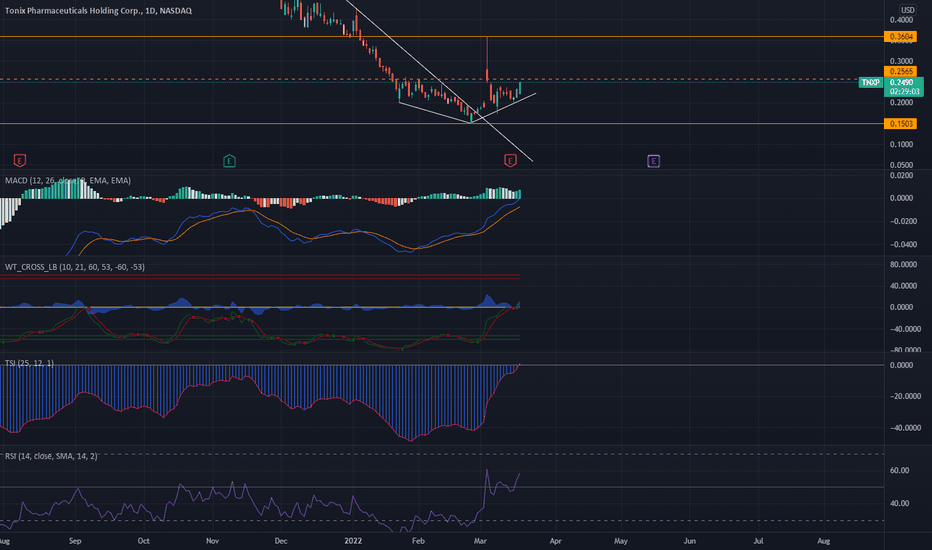Click the 0.0200 value on MACD scale
932x550 pixels.
tap(901, 175)
